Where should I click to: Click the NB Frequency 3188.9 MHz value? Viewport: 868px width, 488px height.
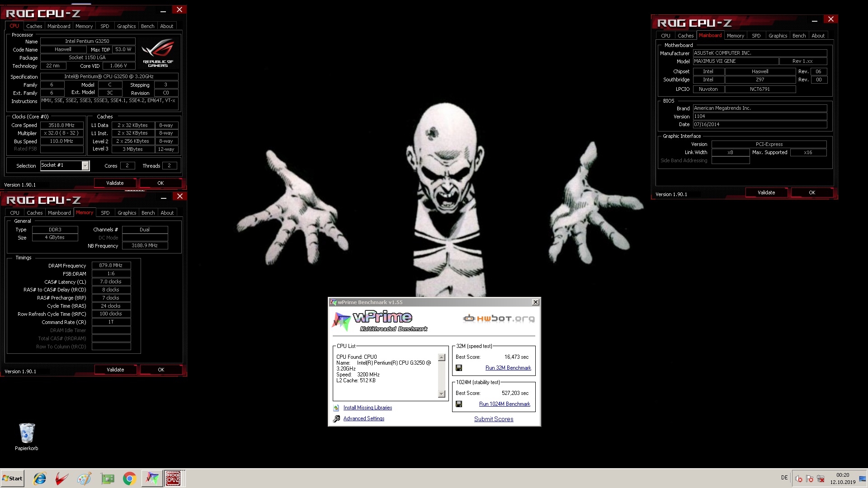point(145,246)
